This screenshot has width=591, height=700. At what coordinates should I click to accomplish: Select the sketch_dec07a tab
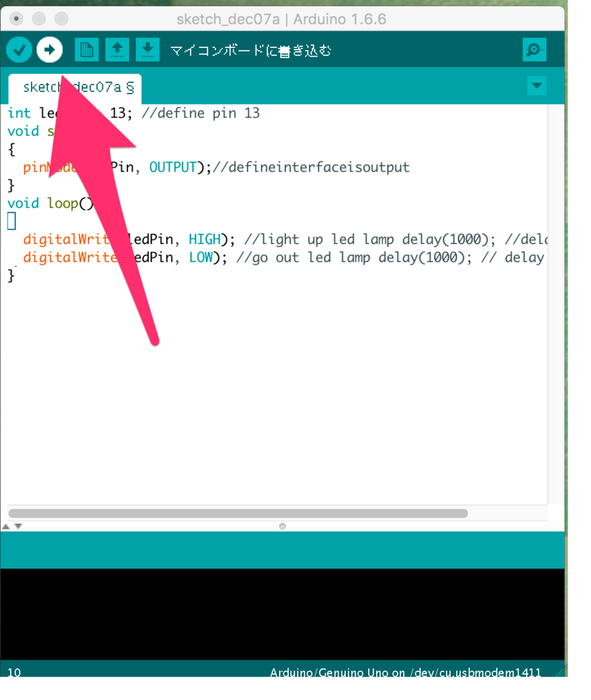click(x=75, y=88)
